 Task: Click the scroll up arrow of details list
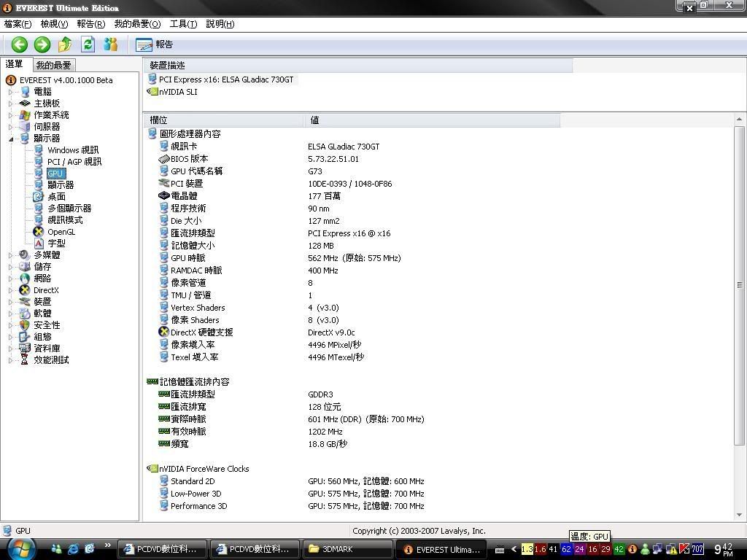(739, 119)
